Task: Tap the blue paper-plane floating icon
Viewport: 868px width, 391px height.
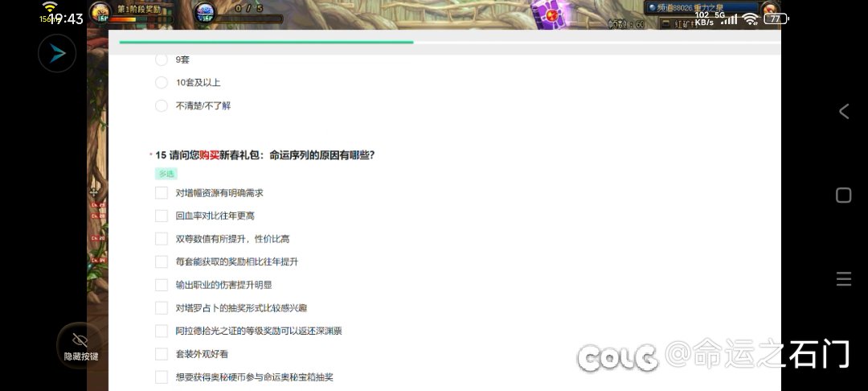Action: point(57,53)
